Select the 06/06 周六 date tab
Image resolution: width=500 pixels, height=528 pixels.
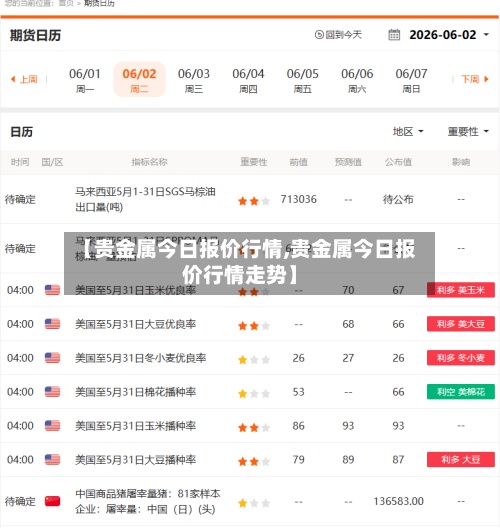(357, 80)
